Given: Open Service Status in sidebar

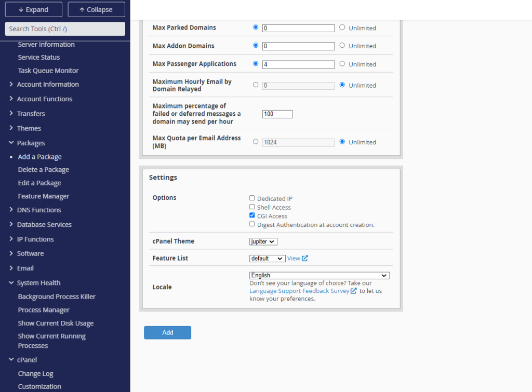Looking at the screenshot, I should 38,57.
